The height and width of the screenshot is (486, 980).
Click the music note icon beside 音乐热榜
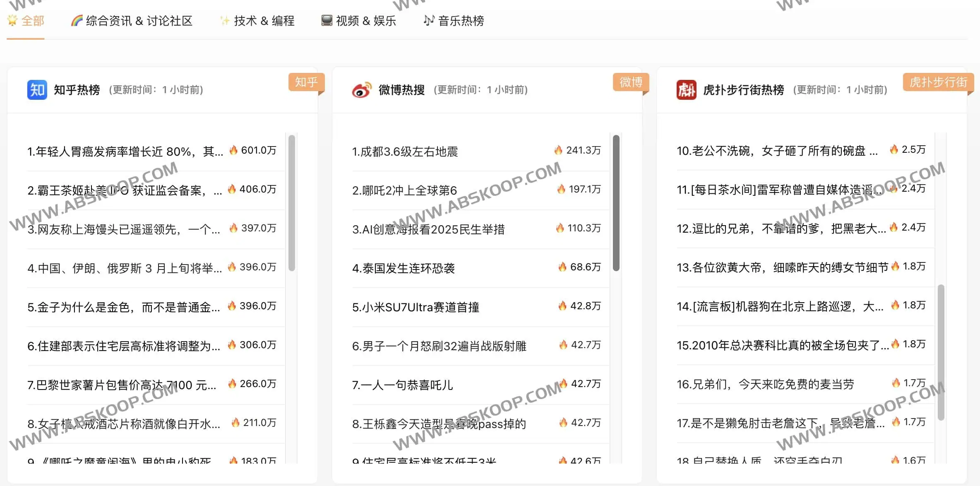[428, 21]
